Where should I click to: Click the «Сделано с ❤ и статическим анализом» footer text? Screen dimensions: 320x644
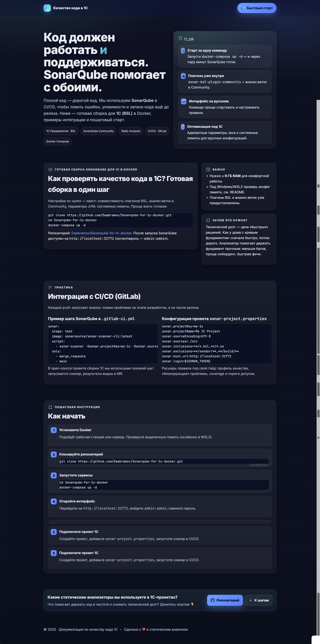[x=155, y=629]
